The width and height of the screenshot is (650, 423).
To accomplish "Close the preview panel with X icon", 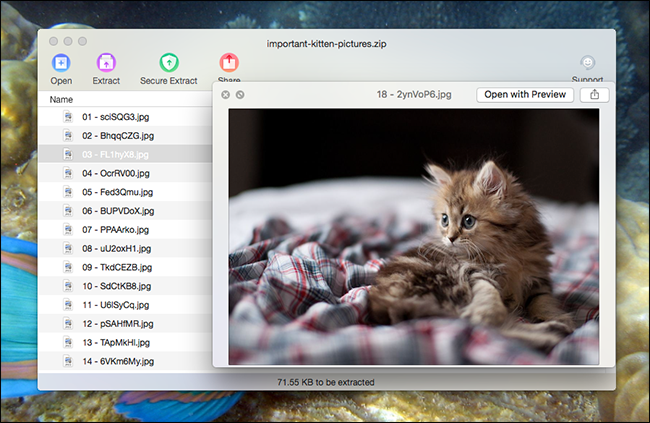I will coord(226,95).
